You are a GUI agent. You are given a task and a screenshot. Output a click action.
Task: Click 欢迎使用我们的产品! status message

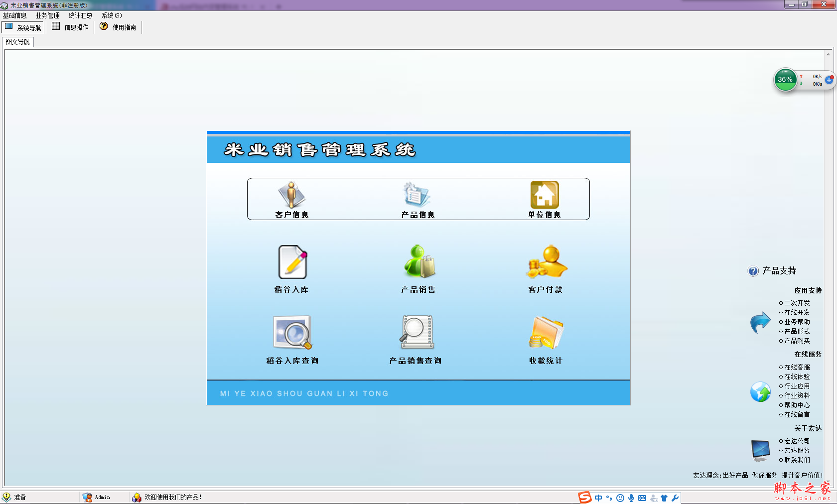(173, 497)
